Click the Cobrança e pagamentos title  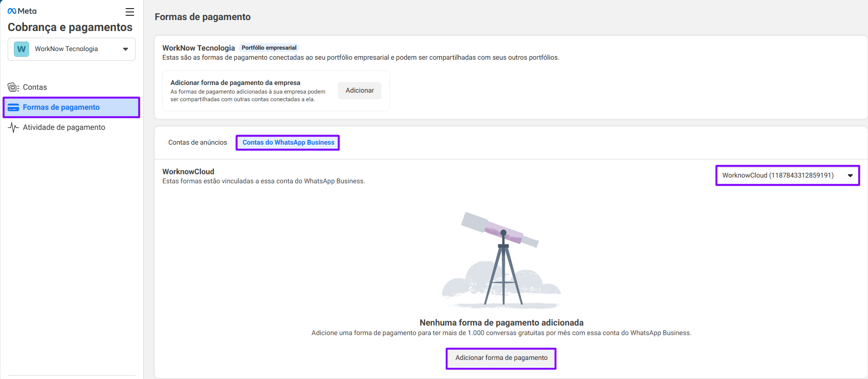coord(70,27)
